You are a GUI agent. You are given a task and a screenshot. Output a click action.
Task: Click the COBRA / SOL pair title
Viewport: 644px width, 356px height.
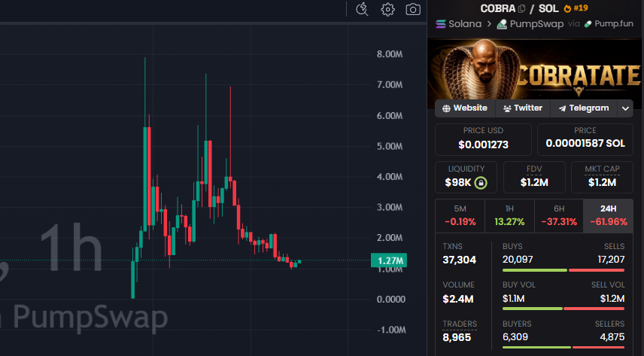tap(519, 8)
